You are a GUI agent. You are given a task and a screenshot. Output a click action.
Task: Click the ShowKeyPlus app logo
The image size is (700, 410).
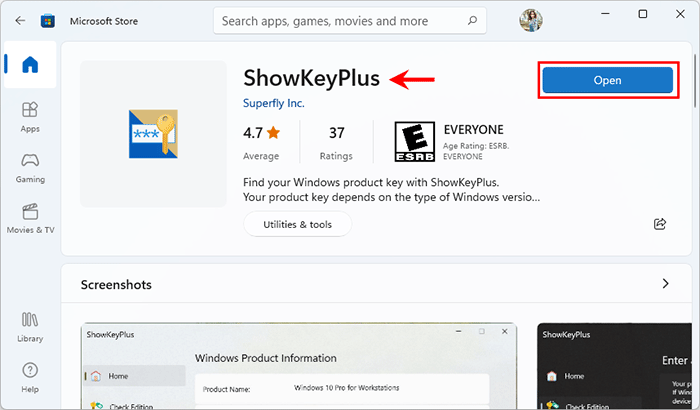coord(153,134)
